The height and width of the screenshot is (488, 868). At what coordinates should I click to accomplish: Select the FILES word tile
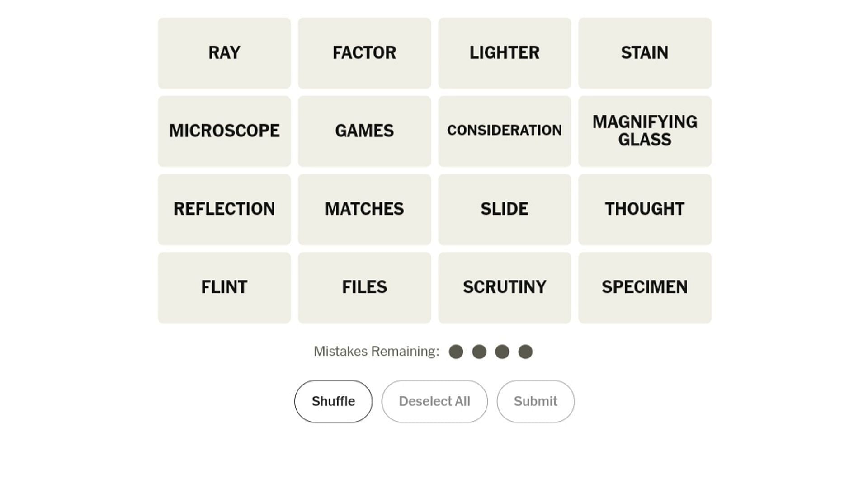(x=364, y=287)
